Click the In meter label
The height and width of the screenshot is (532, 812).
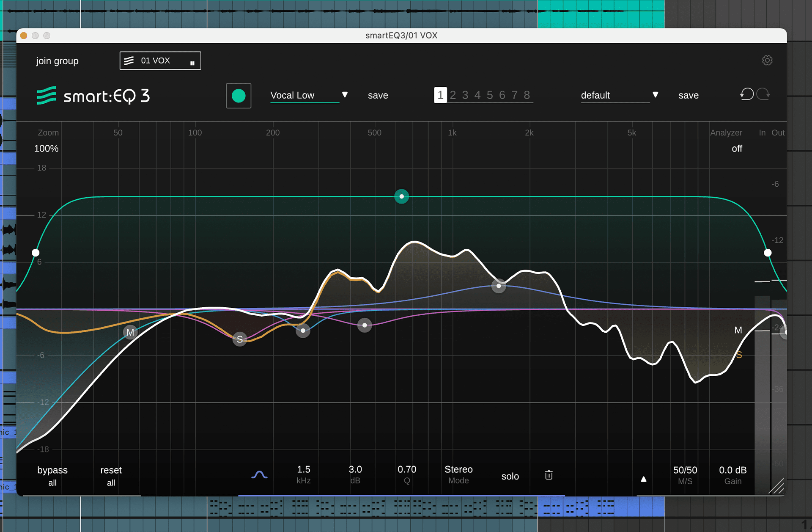762,132
